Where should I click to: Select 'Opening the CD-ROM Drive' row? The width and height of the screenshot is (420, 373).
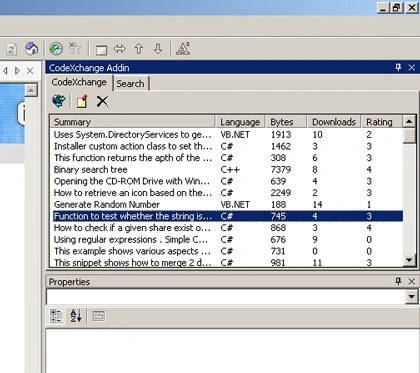pyautogui.click(x=227, y=181)
